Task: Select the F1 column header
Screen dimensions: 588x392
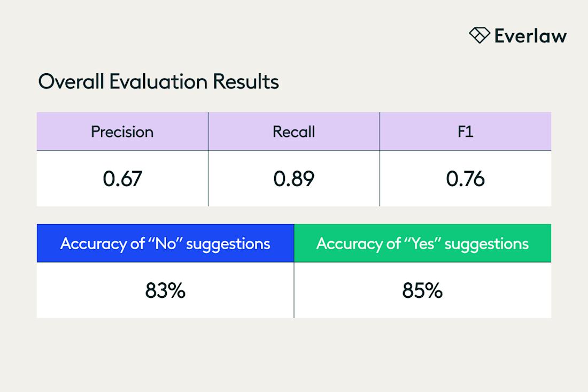Action: pyautogui.click(x=466, y=132)
